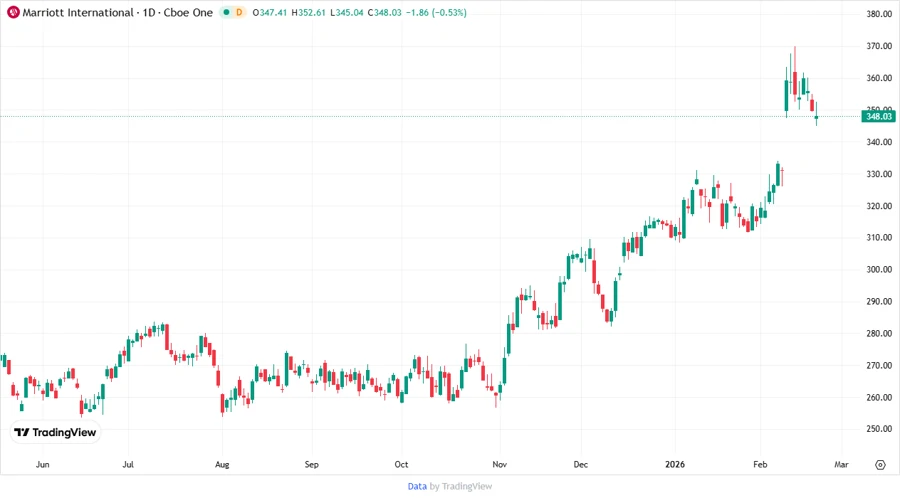Viewport: 900px width, 498px height.
Task: Click the current price tag 348.03
Action: click(879, 116)
